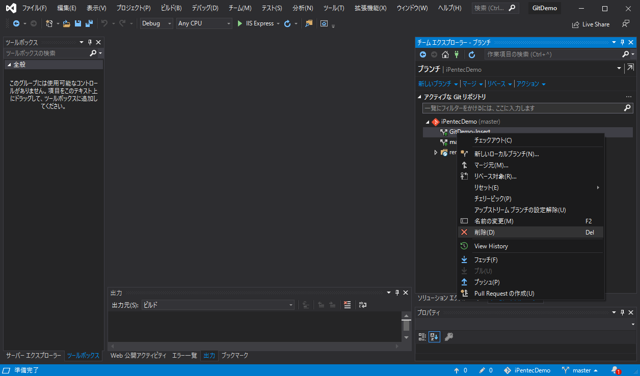Screen dimensions: 640x376
Task: Open リセット(E) submenu
Action: (x=530, y=188)
